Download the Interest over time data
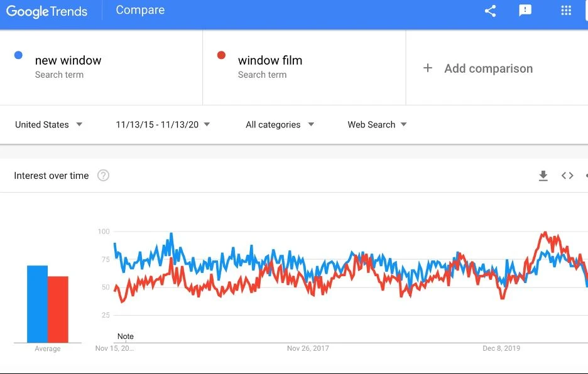Viewport: 588px width, 374px height. click(x=543, y=175)
